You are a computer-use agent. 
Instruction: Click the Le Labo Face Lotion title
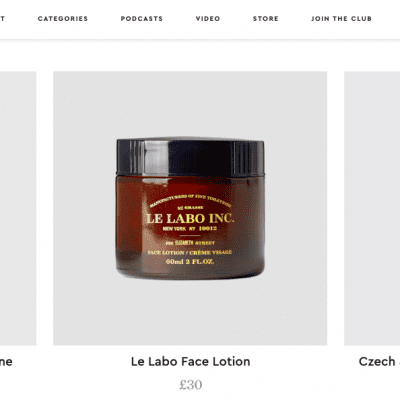pyautogui.click(x=190, y=361)
